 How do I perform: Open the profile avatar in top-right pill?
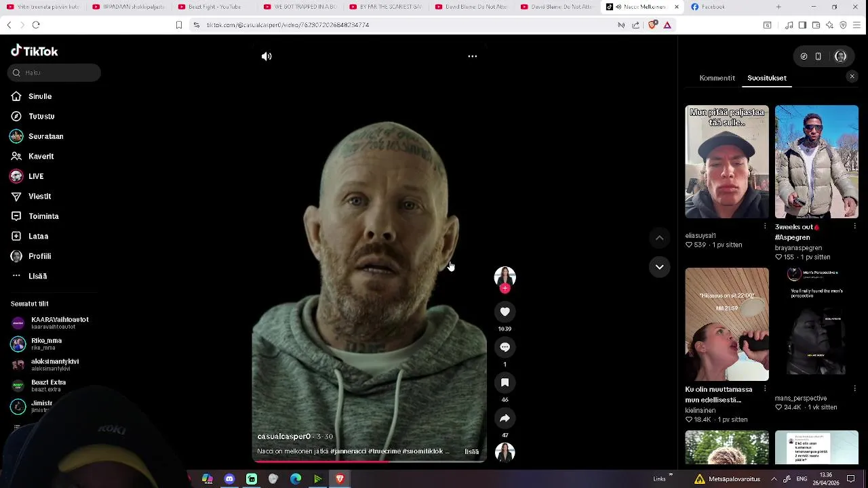(x=840, y=56)
